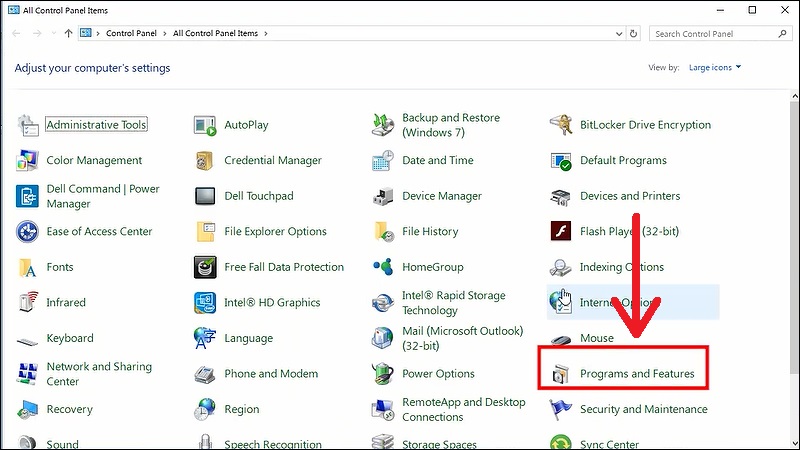Open the Phone and Modem icon

coord(205,375)
